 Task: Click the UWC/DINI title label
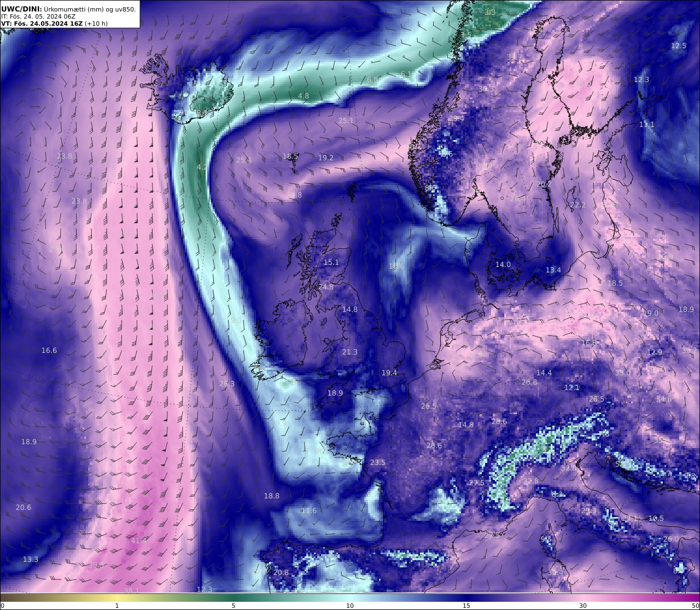pos(21,9)
